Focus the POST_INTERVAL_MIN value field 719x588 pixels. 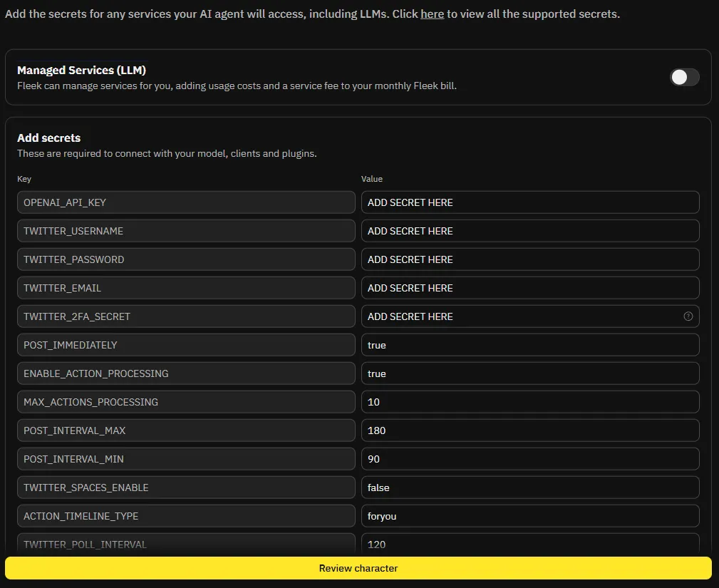[529, 459]
